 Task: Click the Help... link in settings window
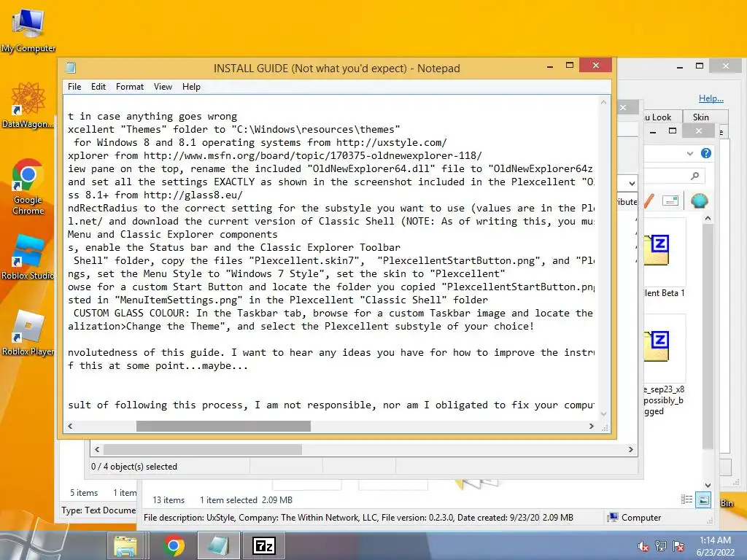[711, 98]
